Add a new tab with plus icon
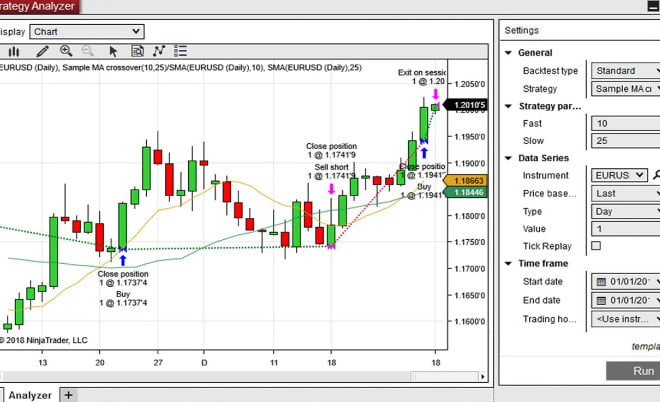This screenshot has width=660, height=402. [x=69, y=395]
